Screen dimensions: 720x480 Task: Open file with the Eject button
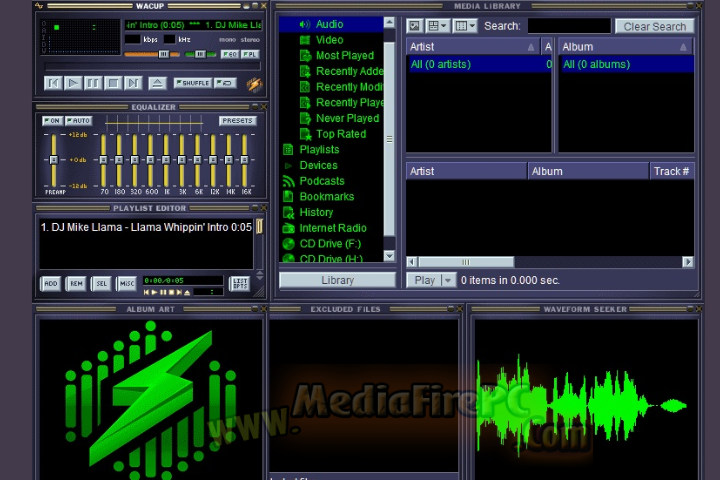point(157,83)
